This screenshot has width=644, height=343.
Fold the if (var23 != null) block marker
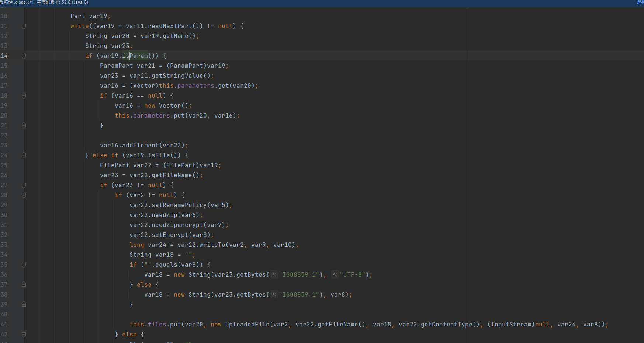pyautogui.click(x=24, y=185)
